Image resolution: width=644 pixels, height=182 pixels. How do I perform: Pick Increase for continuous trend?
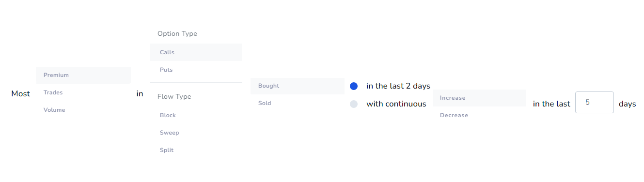click(479, 98)
